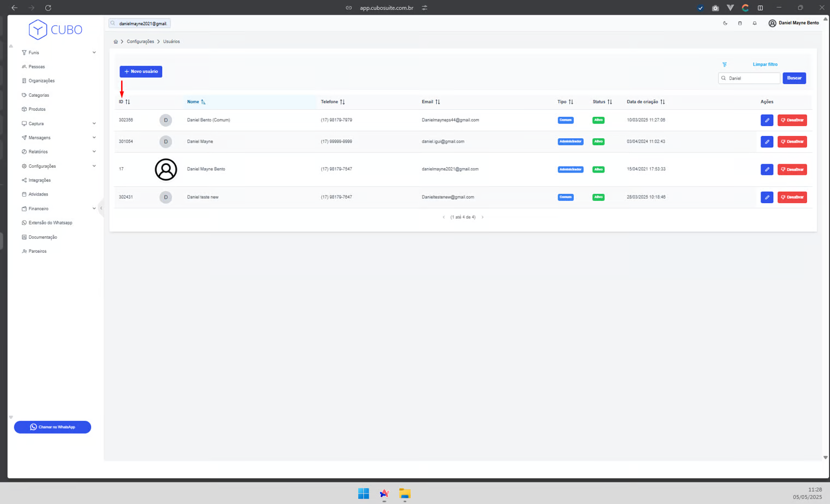This screenshot has height=504, width=830.
Task: Open Integrações from the sidebar
Action: click(39, 180)
